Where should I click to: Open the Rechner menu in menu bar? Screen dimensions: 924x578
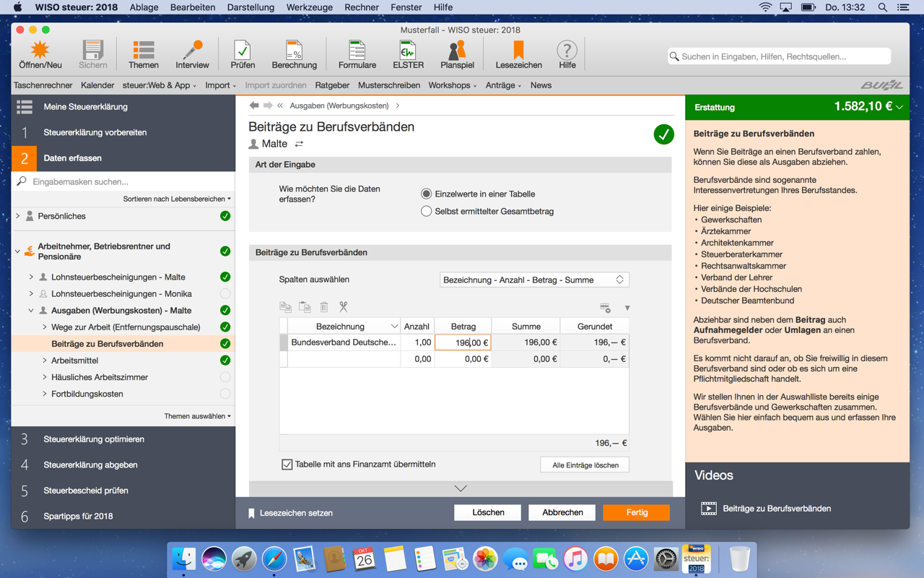pyautogui.click(x=362, y=7)
